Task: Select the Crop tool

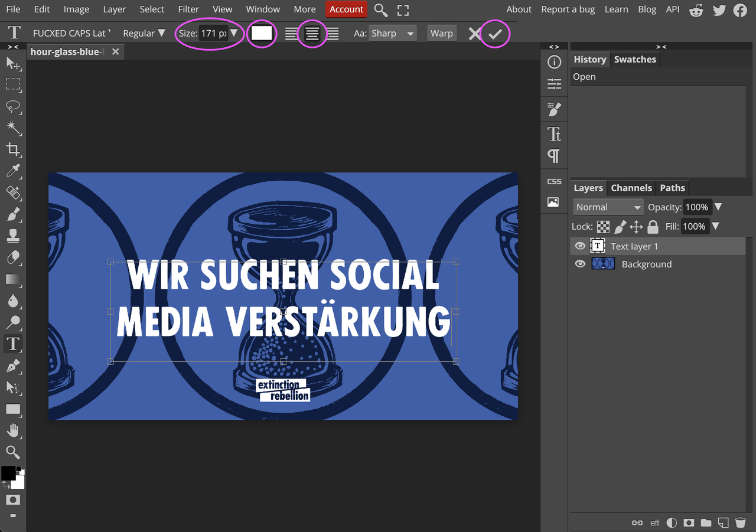Action: tap(13, 149)
